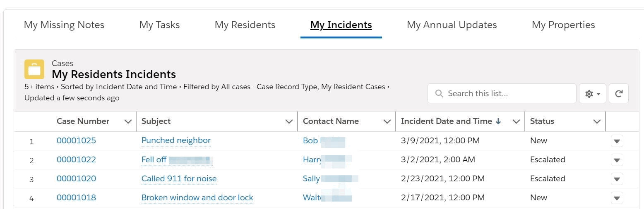Refresh the incidents list
This screenshot has height=209, width=644.
[x=619, y=94]
